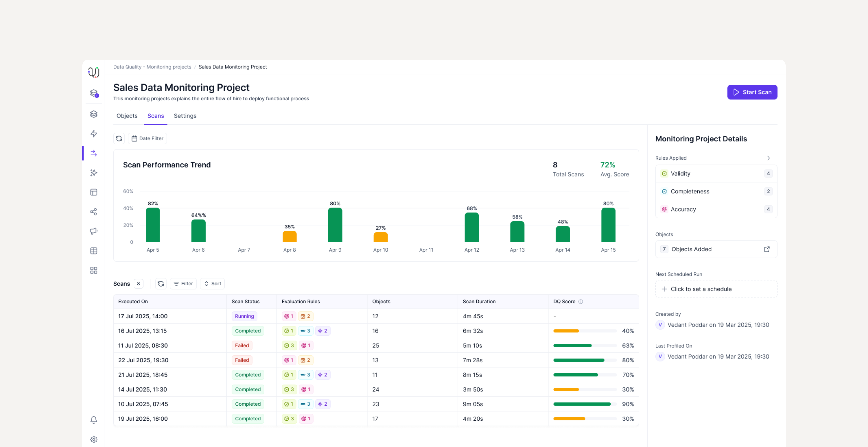
Task: Refresh the scan trend chart
Action: coord(119,138)
